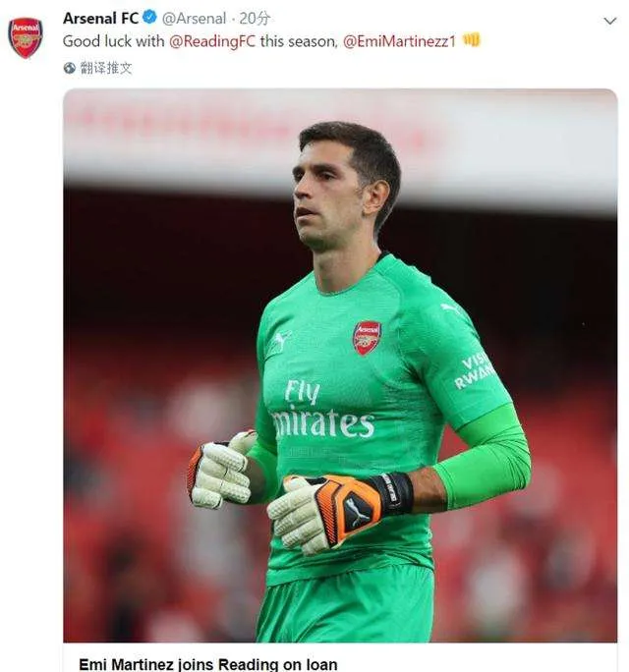Open the tweet options chevron menu
This screenshot has width=629, height=672.
click(610, 20)
